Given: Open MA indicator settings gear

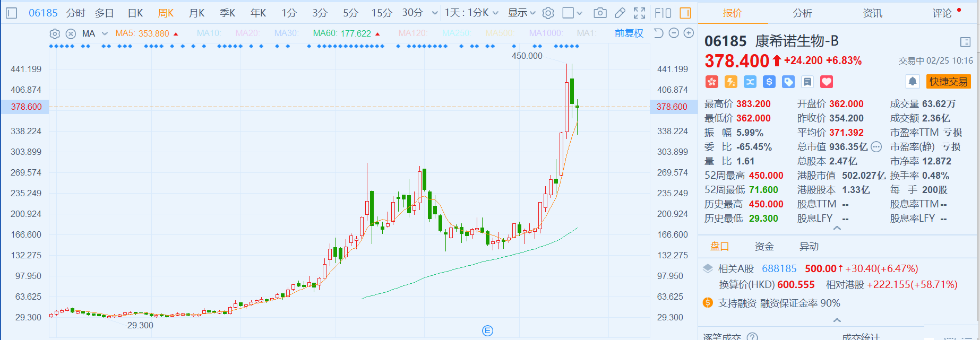Looking at the screenshot, I should [x=55, y=33].
